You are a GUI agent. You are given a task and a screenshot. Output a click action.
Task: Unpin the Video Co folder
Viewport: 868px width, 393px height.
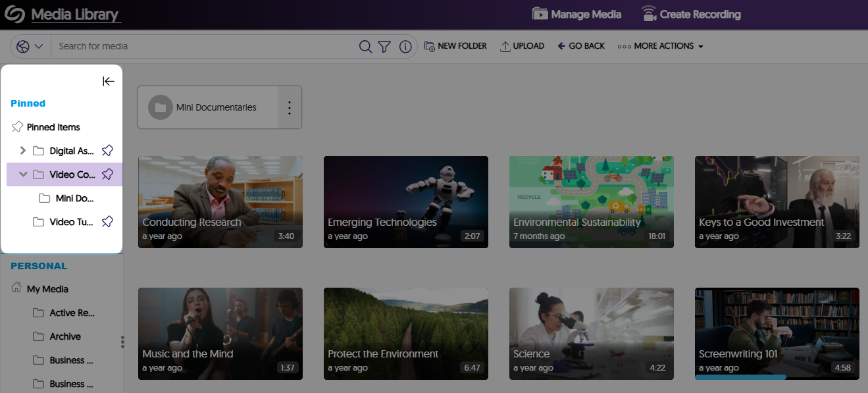pyautogui.click(x=107, y=174)
